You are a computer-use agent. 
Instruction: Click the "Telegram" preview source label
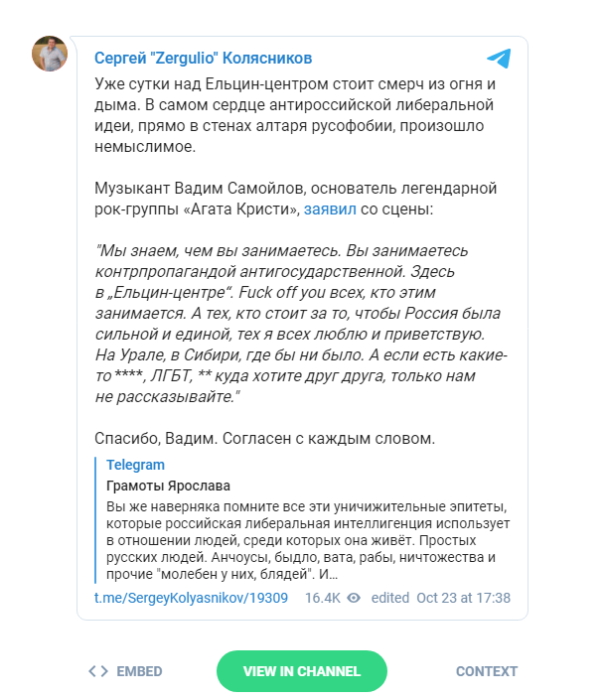pyautogui.click(x=135, y=465)
